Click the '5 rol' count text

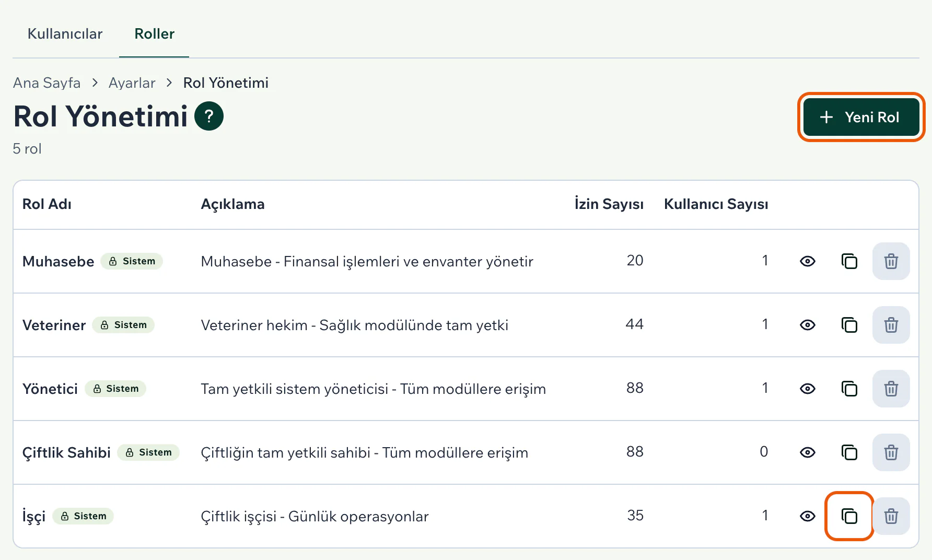coord(27,149)
